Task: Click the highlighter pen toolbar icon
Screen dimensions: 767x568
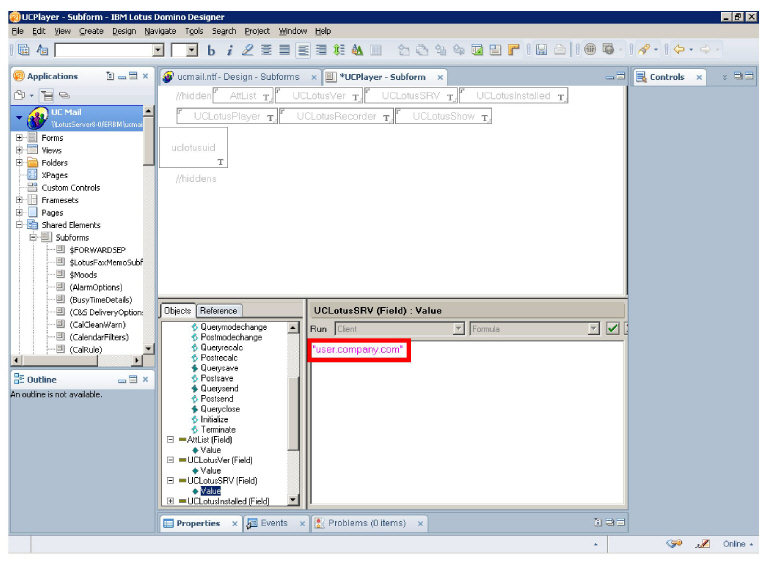Action: (248, 50)
